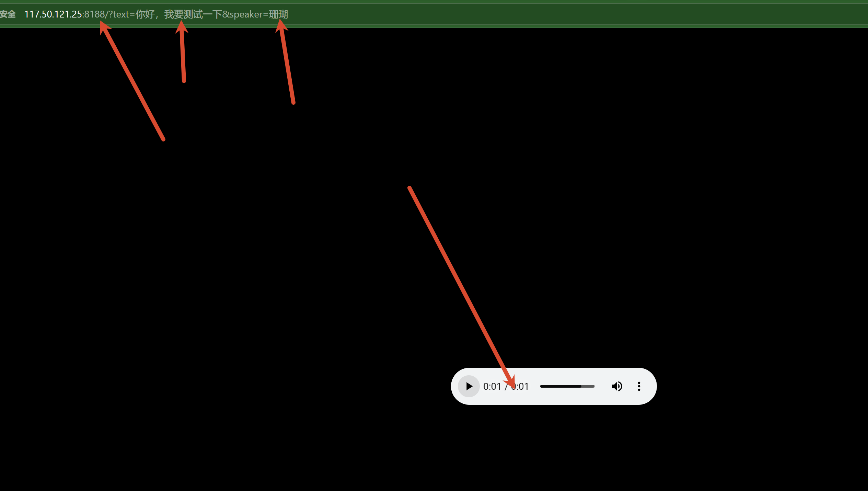Click the play triangle icon in the player

(468, 386)
